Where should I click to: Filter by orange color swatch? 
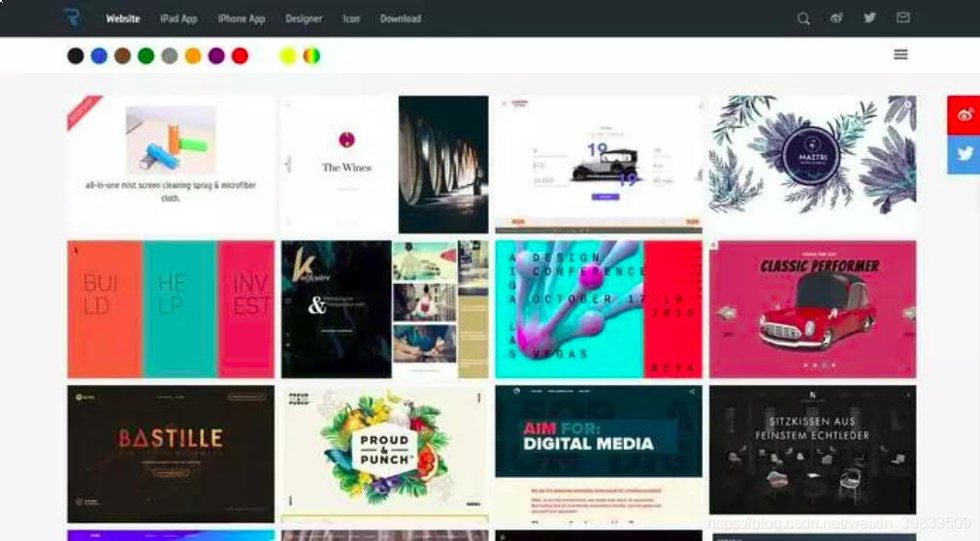(x=193, y=56)
